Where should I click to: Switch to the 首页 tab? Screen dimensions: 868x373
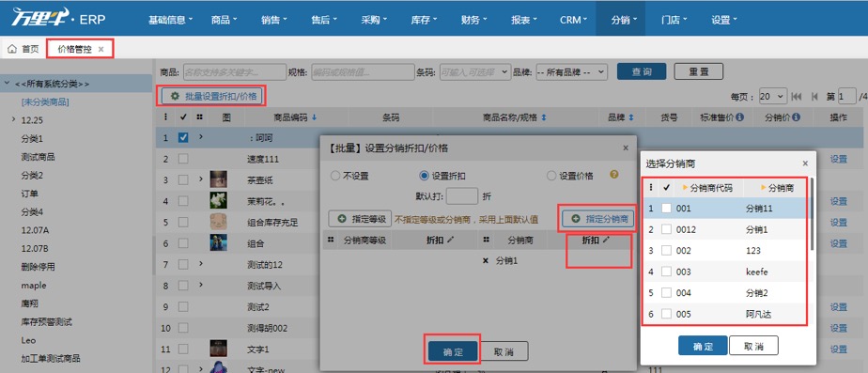pos(23,49)
